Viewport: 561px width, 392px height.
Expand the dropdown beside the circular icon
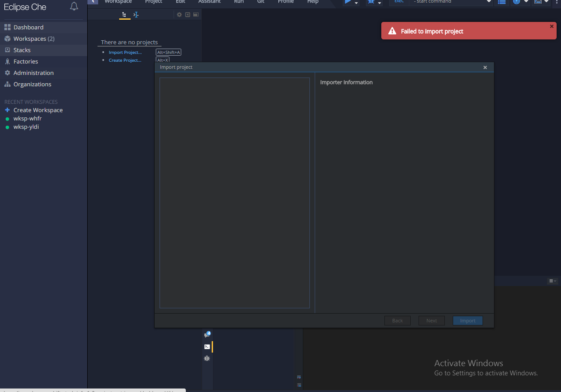(526, 2)
